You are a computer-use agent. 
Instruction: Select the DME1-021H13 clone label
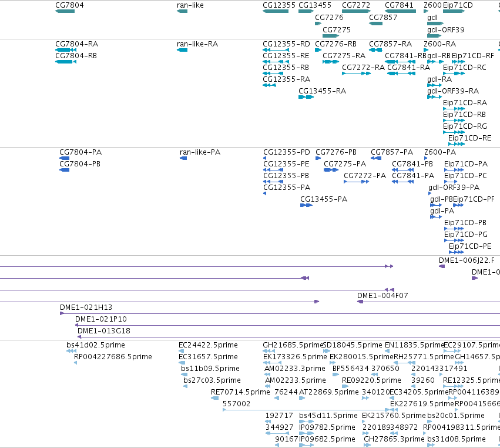[x=86, y=307]
